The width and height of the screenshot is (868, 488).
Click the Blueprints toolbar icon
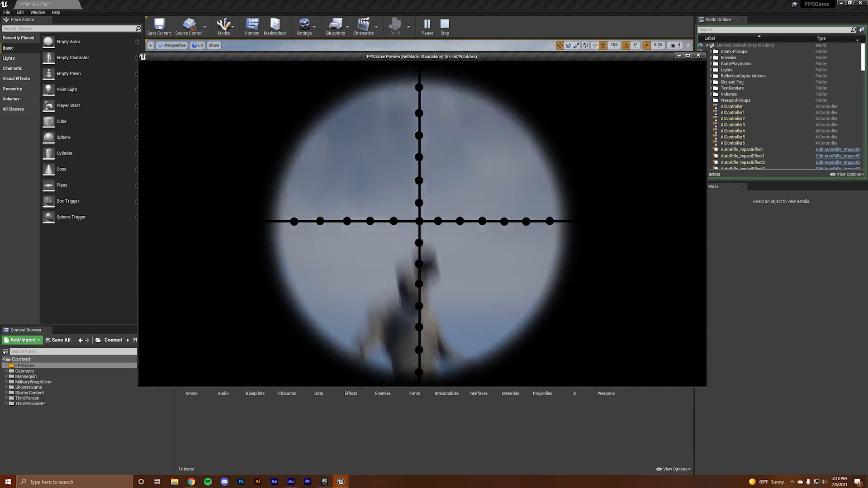coord(335,26)
